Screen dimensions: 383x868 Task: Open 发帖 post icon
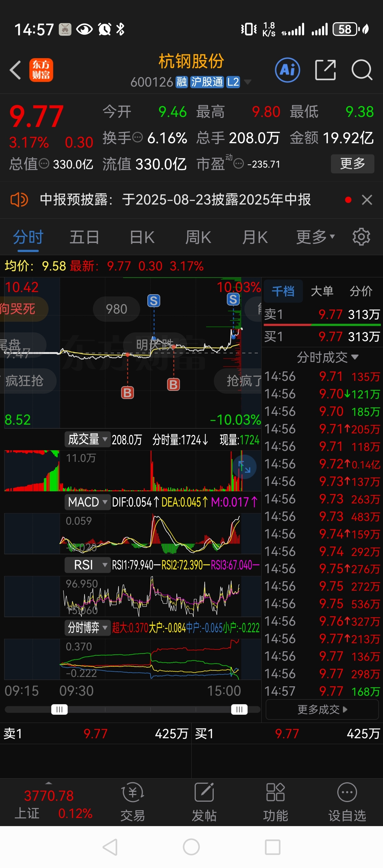(x=204, y=802)
